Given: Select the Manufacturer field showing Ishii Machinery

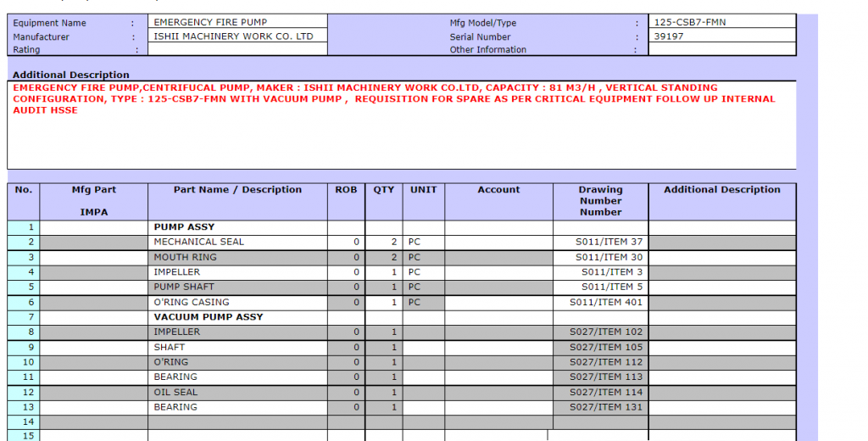Looking at the screenshot, I should [236, 36].
